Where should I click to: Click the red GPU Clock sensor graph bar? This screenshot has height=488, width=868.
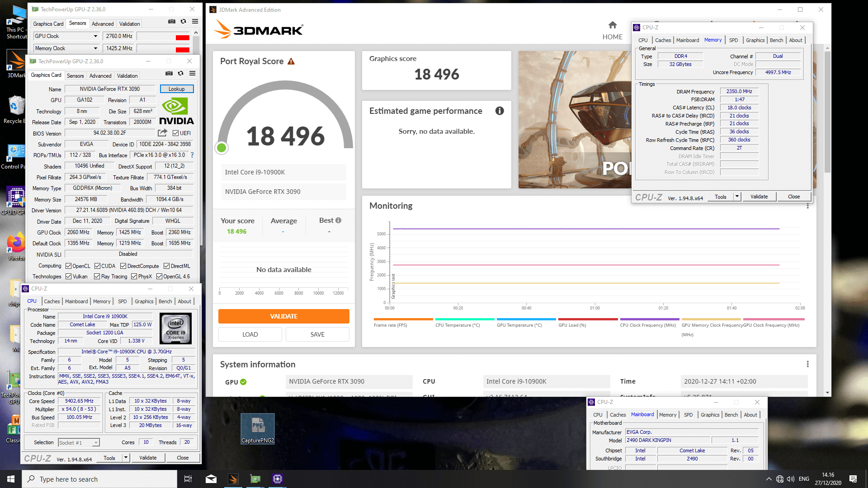click(182, 38)
